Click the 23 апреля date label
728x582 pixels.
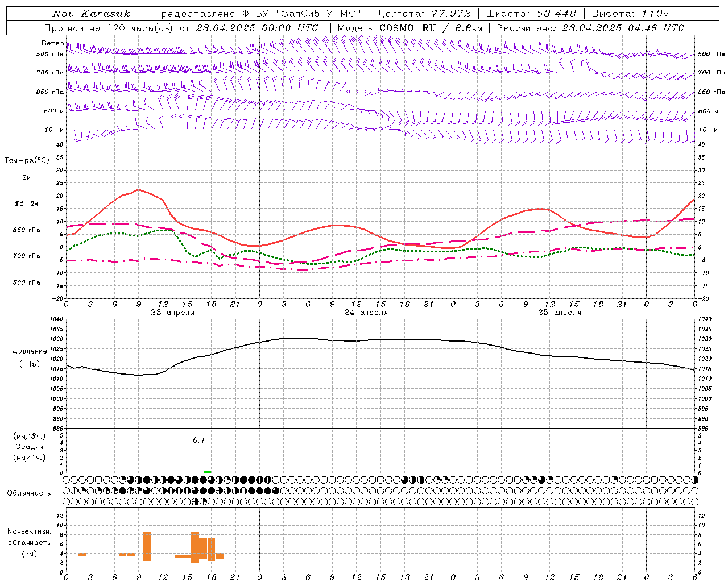point(172,313)
